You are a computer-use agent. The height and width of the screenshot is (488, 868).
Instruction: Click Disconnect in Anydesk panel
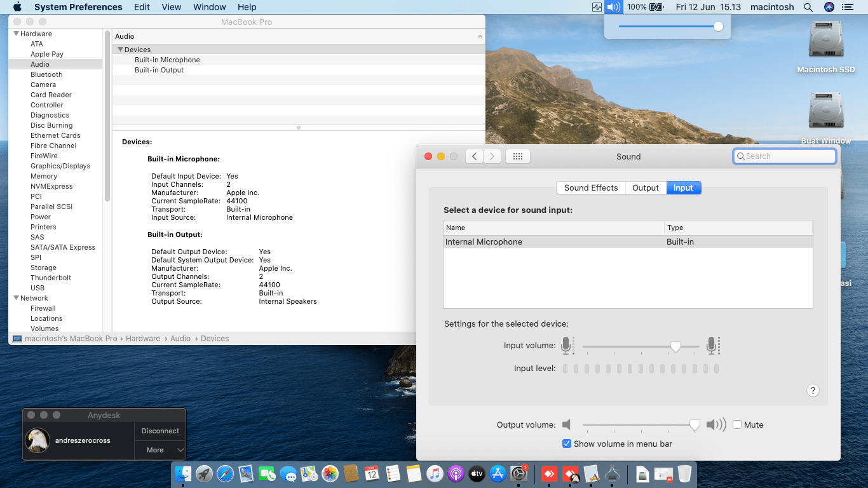(160, 431)
